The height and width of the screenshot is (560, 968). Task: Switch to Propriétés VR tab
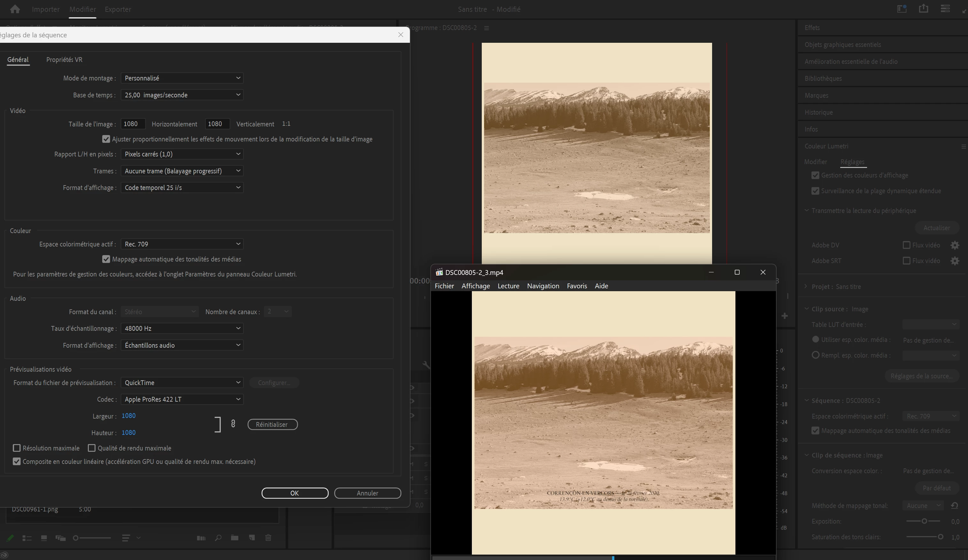tap(64, 60)
